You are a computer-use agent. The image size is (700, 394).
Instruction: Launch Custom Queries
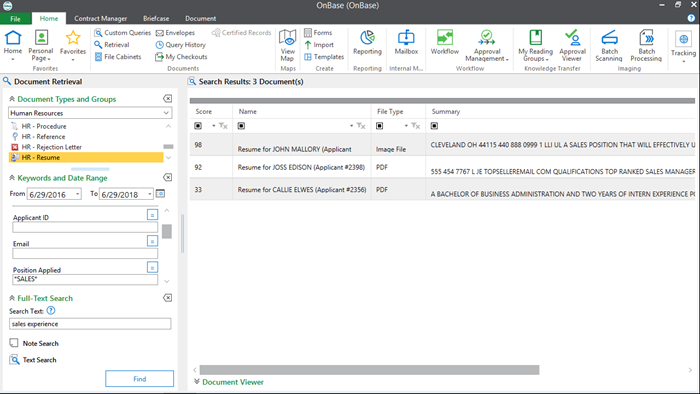click(123, 33)
